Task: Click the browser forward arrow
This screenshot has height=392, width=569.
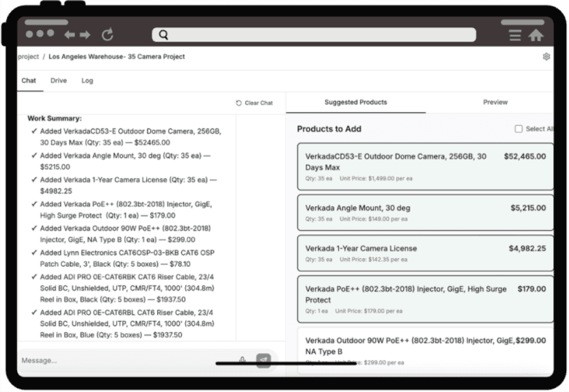Action: pos(85,35)
